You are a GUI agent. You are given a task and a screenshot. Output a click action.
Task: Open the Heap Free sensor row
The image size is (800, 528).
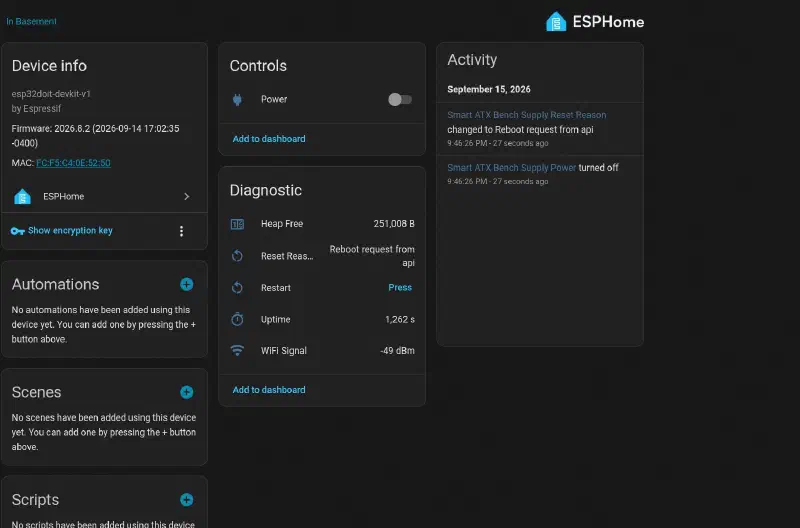click(x=322, y=224)
